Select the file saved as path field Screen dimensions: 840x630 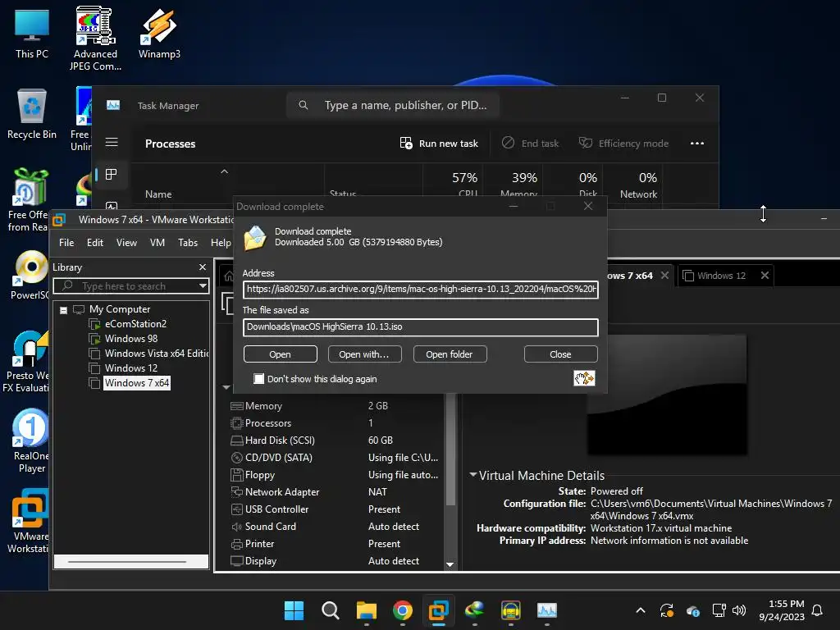pyautogui.click(x=421, y=326)
